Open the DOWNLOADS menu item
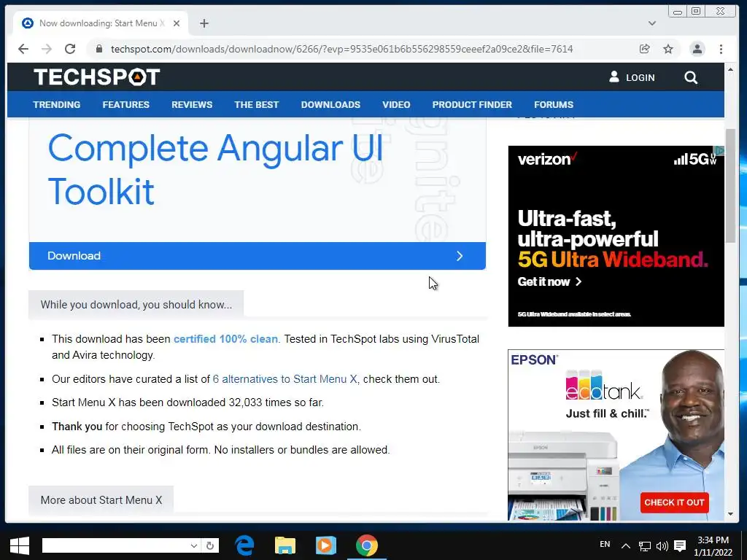 (330, 105)
